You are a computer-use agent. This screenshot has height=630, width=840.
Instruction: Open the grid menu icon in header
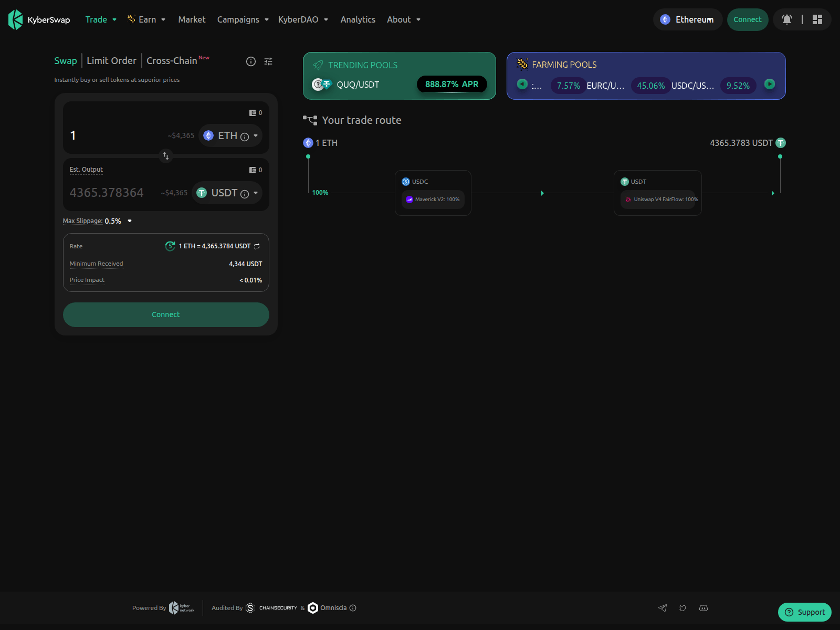point(817,19)
